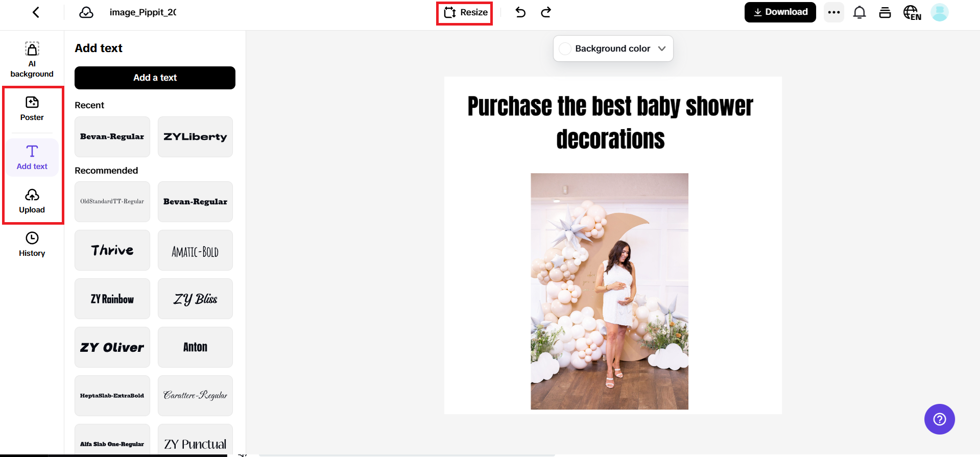Open the more options ellipsis menu
The image size is (980, 457).
(x=834, y=12)
